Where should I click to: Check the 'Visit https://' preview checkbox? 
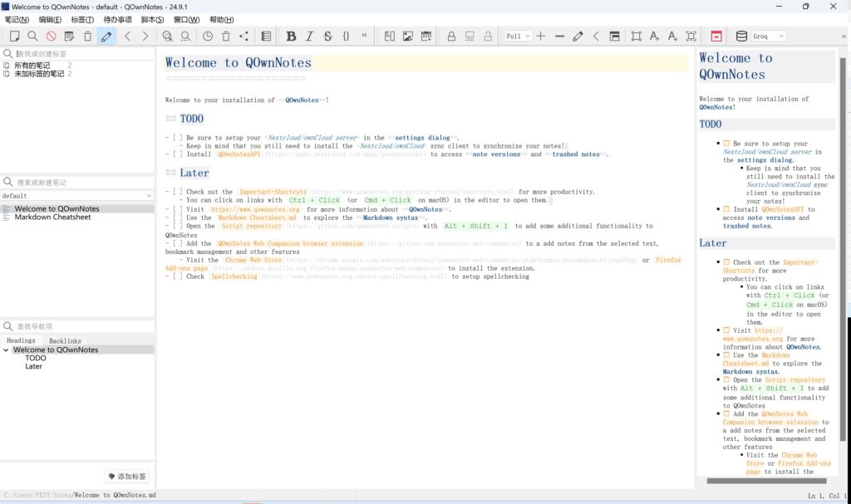726,330
